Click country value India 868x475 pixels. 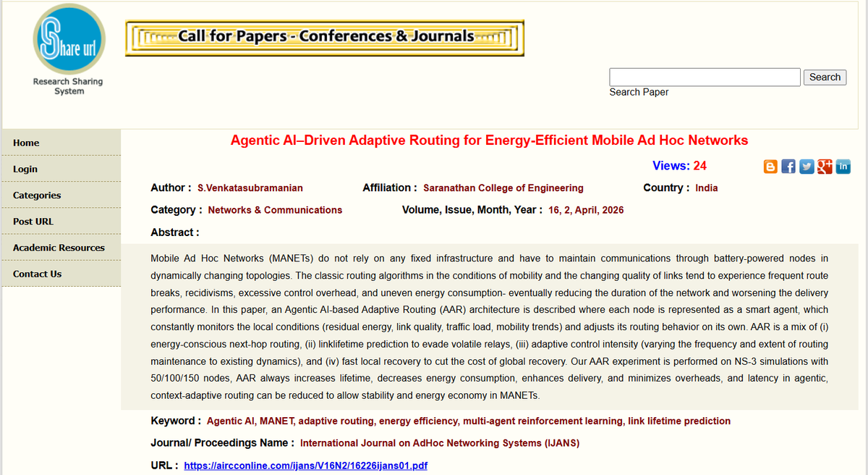coord(707,188)
